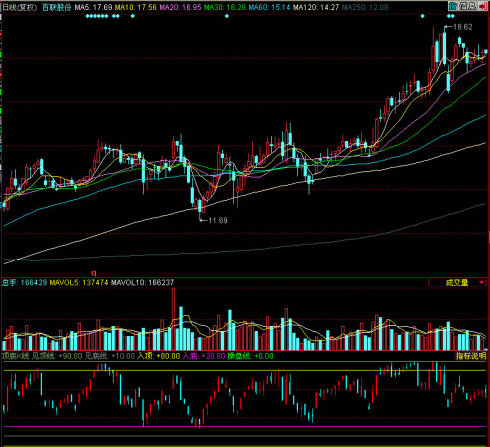Click the cyan info diamond beneath MA30 readout
The image size is (490, 447).
click(x=227, y=16)
